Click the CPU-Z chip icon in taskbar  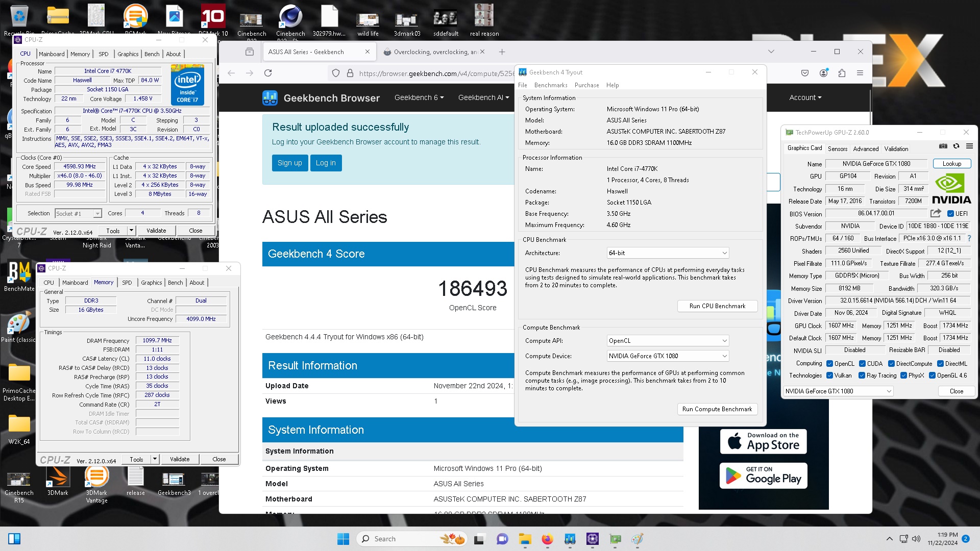592,539
